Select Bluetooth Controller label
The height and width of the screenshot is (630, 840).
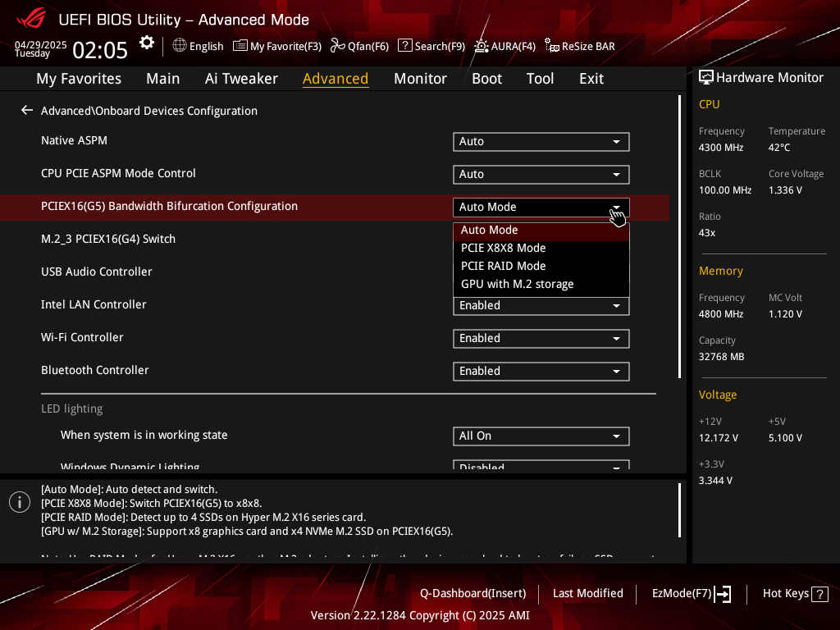[95, 370]
